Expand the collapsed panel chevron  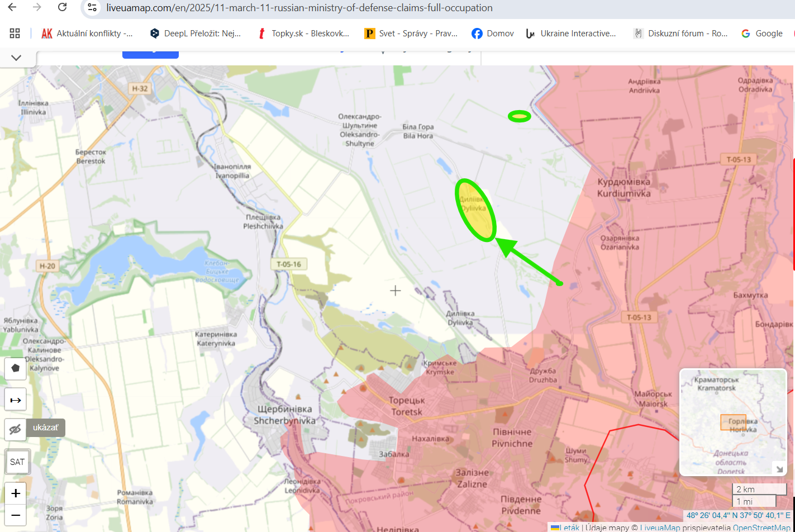coord(16,58)
